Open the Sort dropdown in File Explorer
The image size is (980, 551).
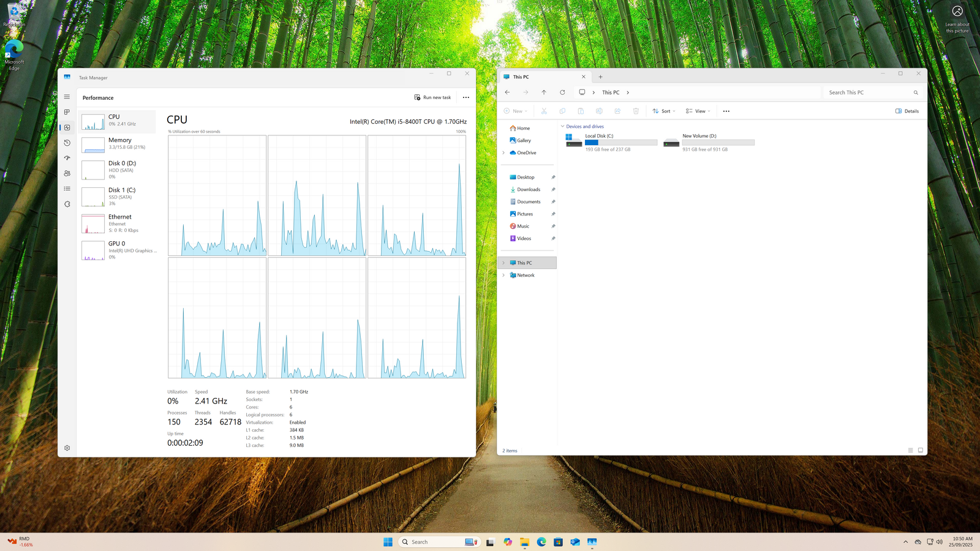[663, 111]
